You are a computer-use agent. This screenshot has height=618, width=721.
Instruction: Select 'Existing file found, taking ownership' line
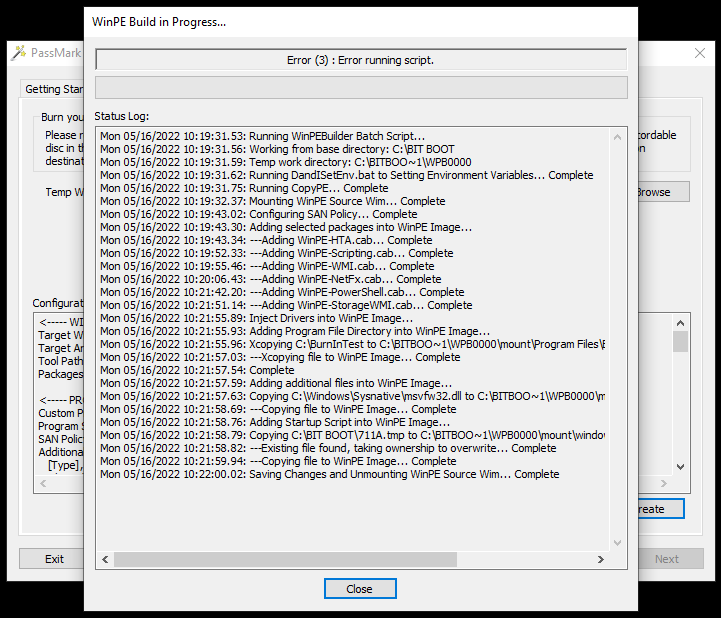pos(328,448)
